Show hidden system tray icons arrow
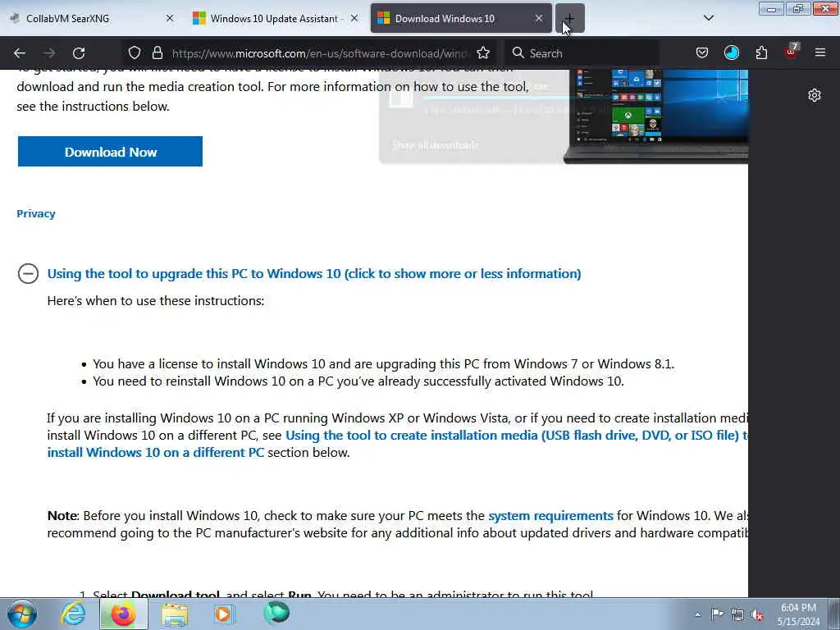This screenshot has width=840, height=630. [697, 614]
